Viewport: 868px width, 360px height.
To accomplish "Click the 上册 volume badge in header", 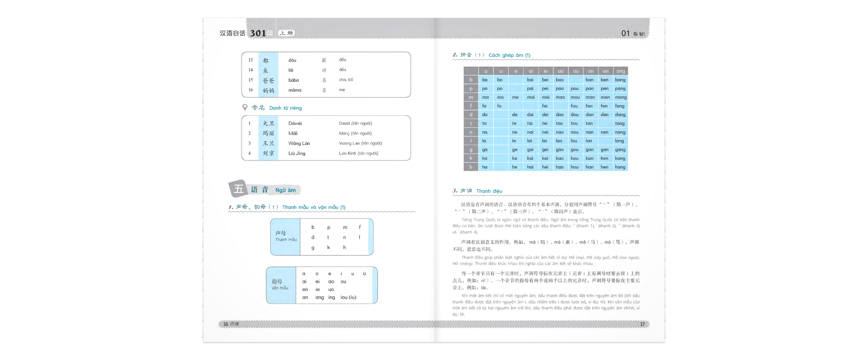I will point(286,33).
